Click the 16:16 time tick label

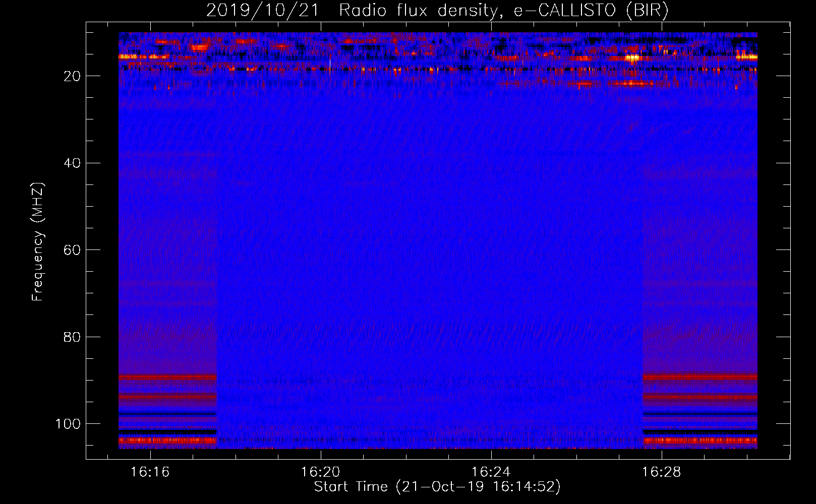pyautogui.click(x=150, y=472)
